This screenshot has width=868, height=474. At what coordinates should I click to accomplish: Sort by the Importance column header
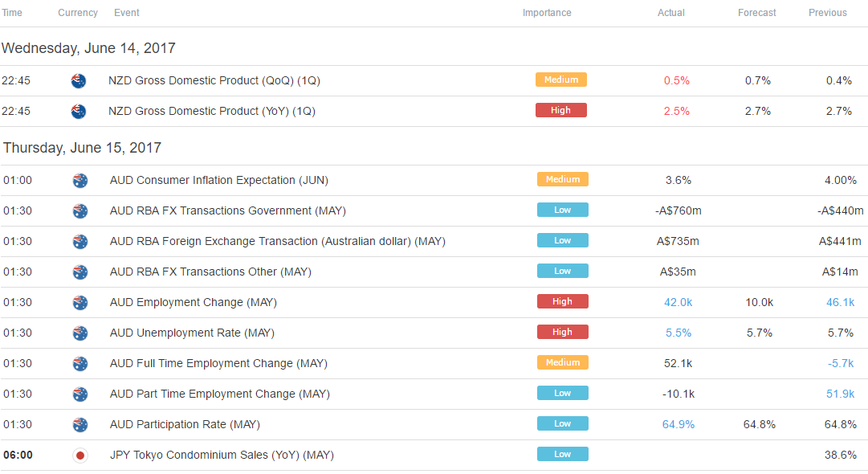[547, 13]
